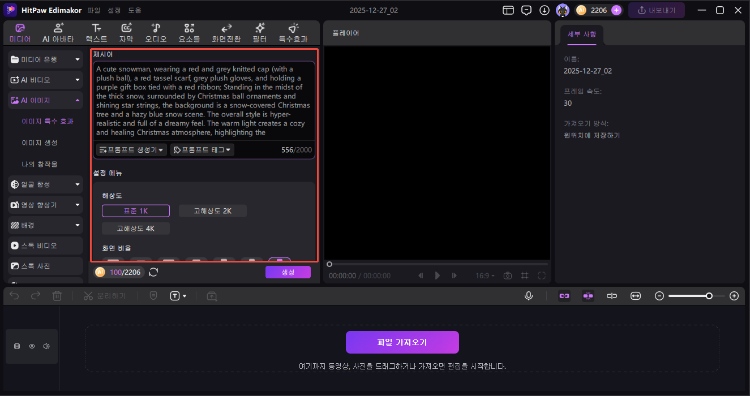
Task: Click the trash delete icon in timeline toolbar
Action: pyautogui.click(x=57, y=296)
